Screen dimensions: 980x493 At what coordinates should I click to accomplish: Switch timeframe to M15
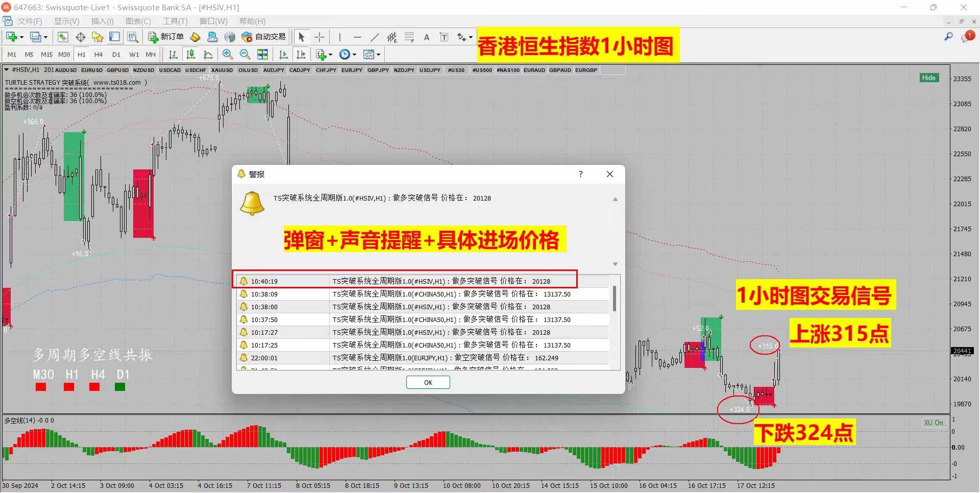[x=46, y=55]
